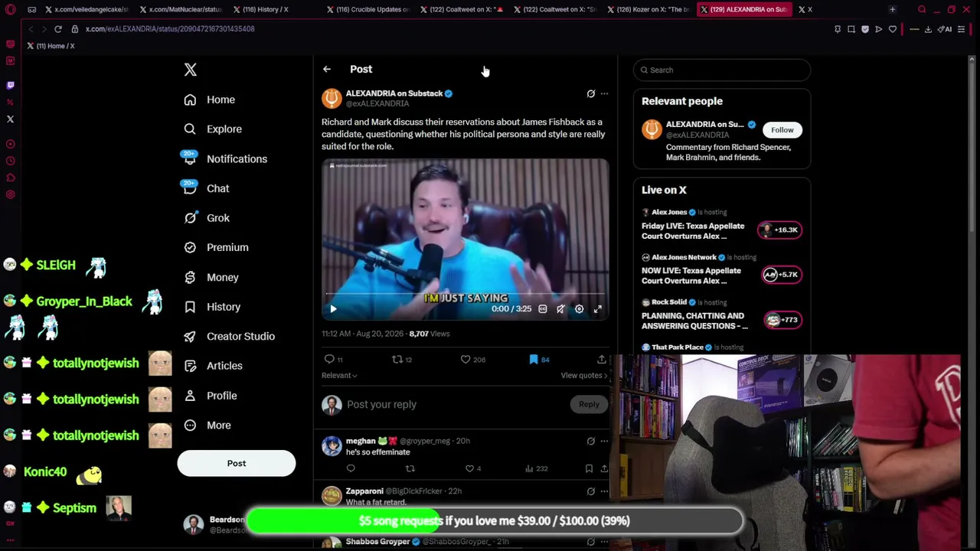
Task: Click Grok icon on ALEXANDRIA's post
Action: (x=590, y=93)
